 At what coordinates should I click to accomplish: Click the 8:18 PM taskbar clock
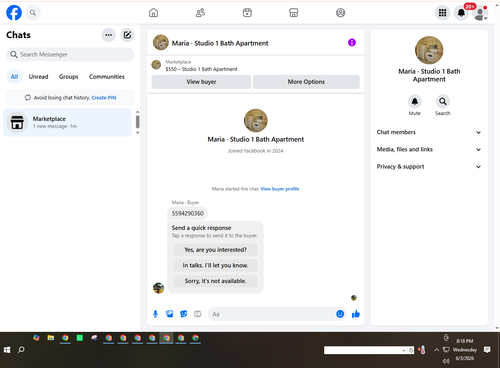(465, 341)
